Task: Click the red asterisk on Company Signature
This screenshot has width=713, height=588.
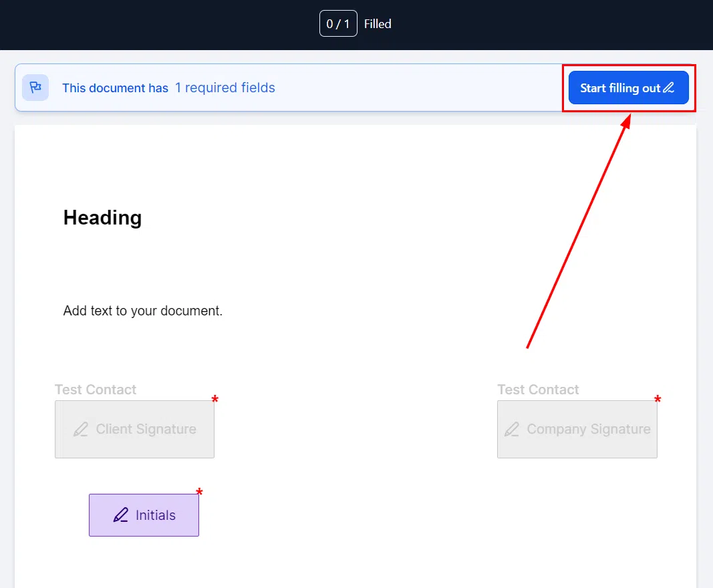Action: tap(658, 400)
